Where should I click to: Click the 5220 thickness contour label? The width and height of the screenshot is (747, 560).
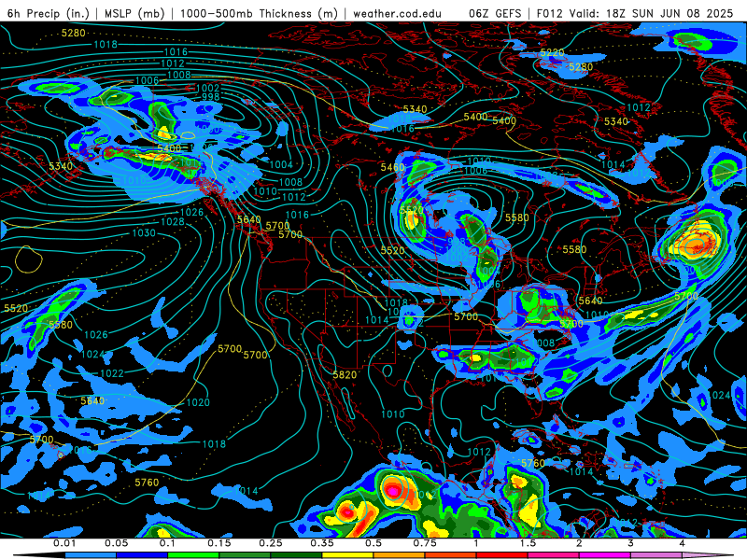[x=552, y=52]
